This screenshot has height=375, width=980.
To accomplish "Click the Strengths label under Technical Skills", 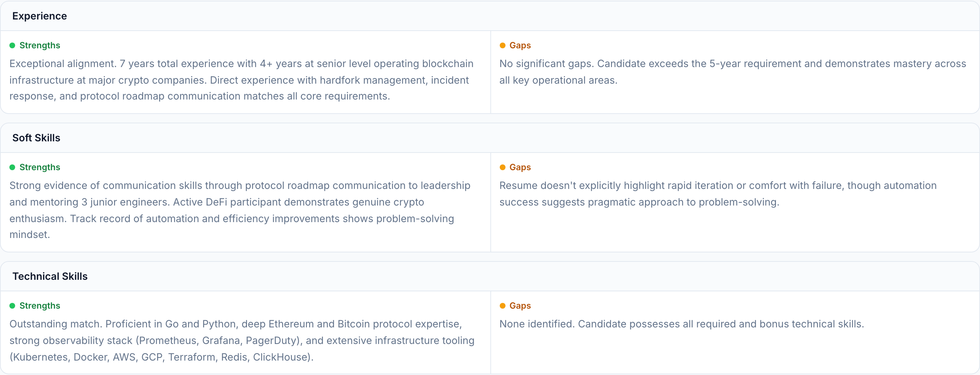I will 40,306.
